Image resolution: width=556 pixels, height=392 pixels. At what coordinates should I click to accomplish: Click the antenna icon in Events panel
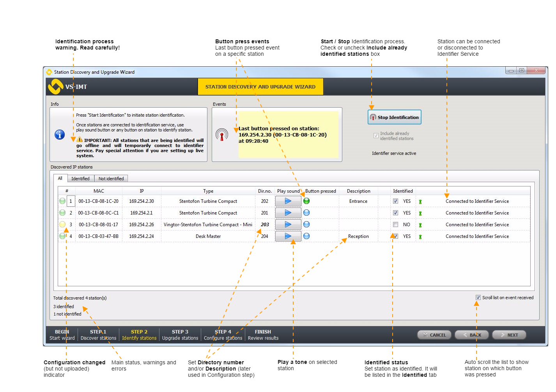pyautogui.click(x=222, y=135)
